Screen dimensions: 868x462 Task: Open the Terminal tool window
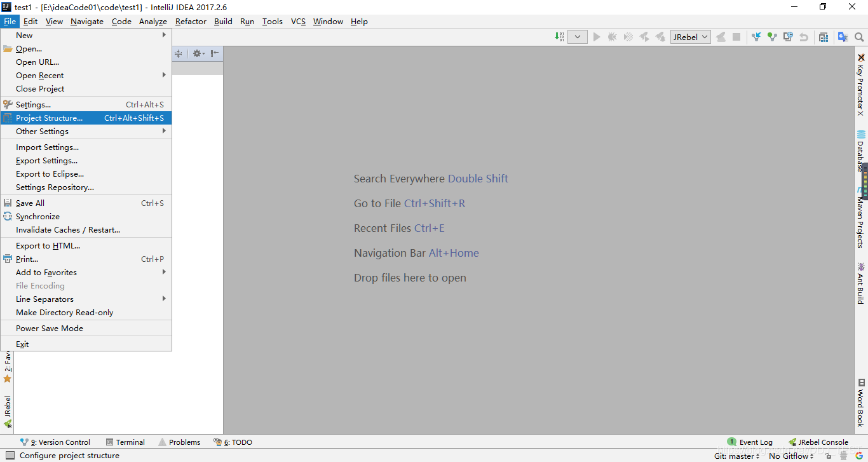coord(125,442)
